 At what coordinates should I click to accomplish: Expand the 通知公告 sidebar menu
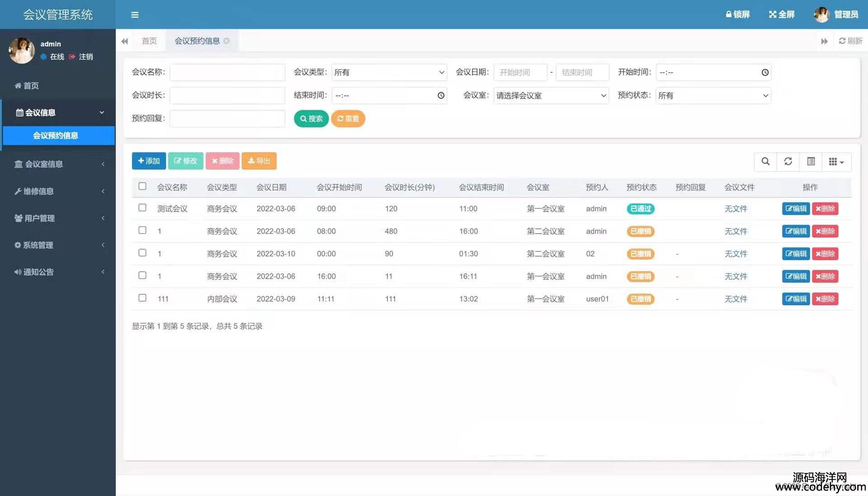coord(58,272)
